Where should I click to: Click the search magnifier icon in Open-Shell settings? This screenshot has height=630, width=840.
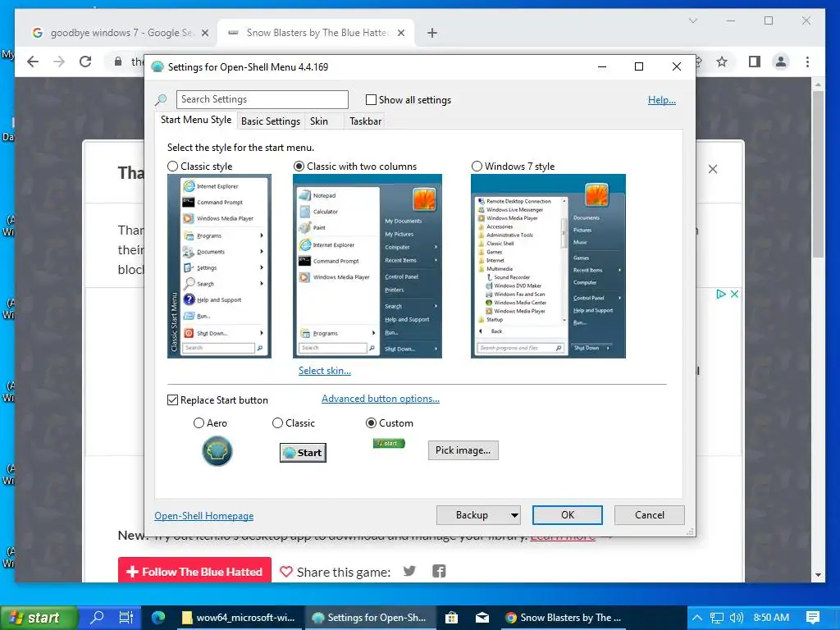point(161,100)
